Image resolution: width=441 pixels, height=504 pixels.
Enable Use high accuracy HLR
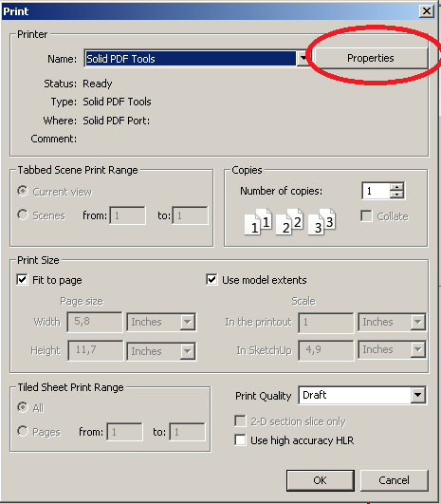tap(240, 440)
